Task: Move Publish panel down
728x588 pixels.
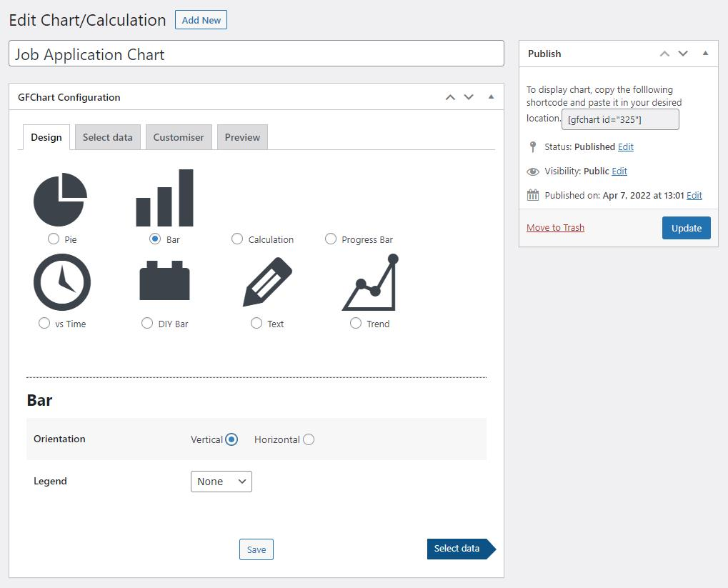Action: [x=683, y=54]
